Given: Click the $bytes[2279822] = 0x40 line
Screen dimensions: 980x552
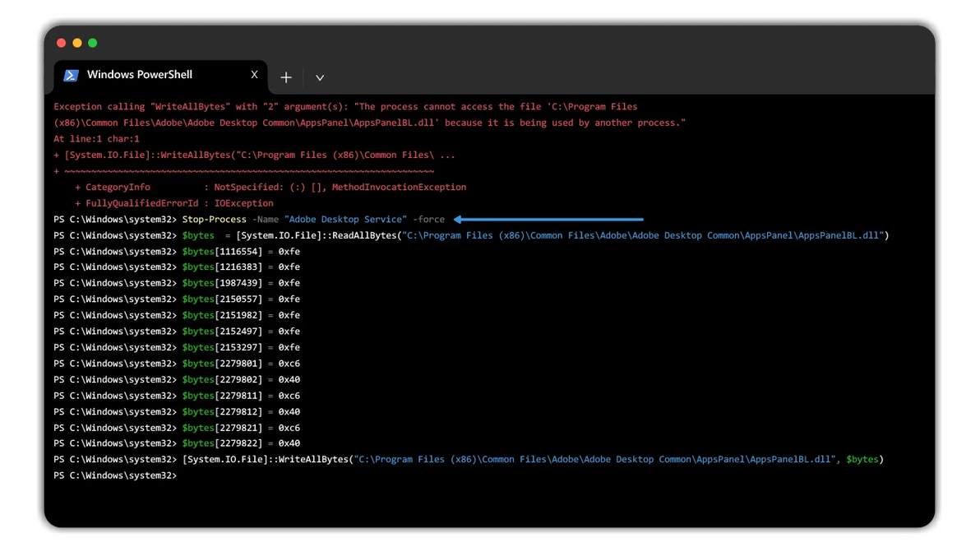Looking at the screenshot, I should tap(241, 443).
